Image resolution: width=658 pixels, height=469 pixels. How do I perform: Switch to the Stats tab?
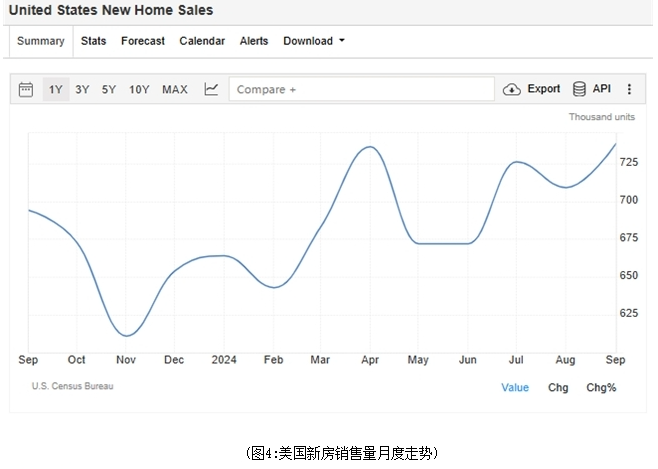[x=94, y=41]
